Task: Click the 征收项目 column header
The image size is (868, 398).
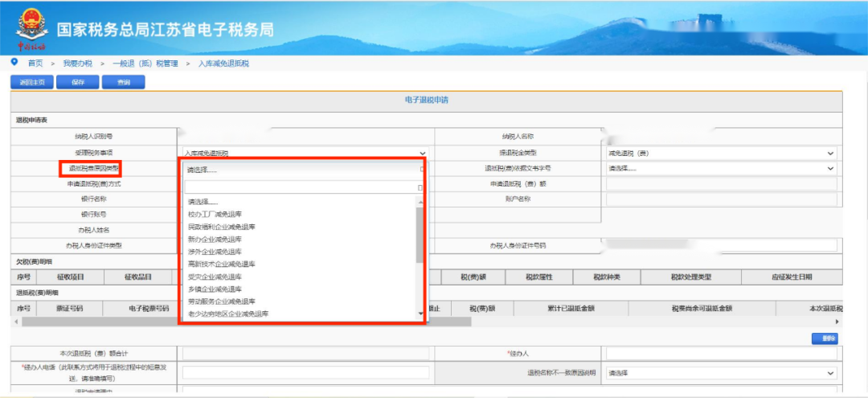Action: pos(69,277)
